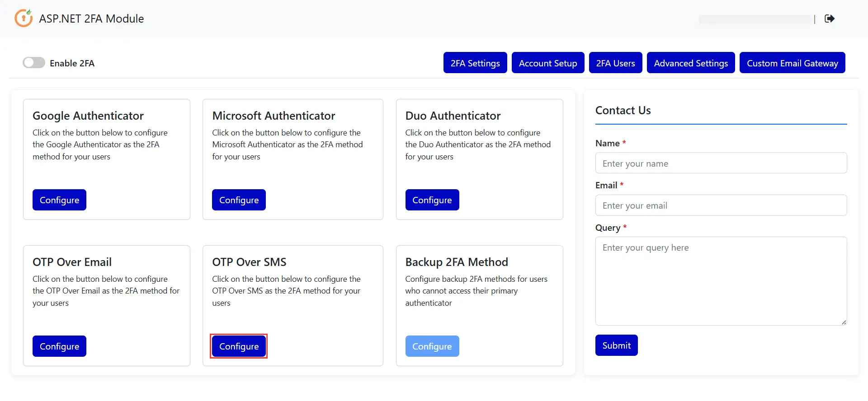Click the Email input field
This screenshot has width=868, height=401.
721,205
